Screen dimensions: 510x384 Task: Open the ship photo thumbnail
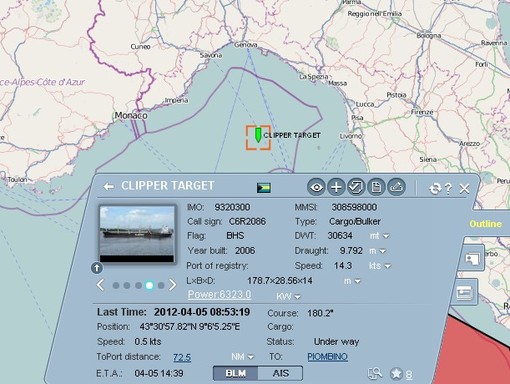[x=137, y=234]
